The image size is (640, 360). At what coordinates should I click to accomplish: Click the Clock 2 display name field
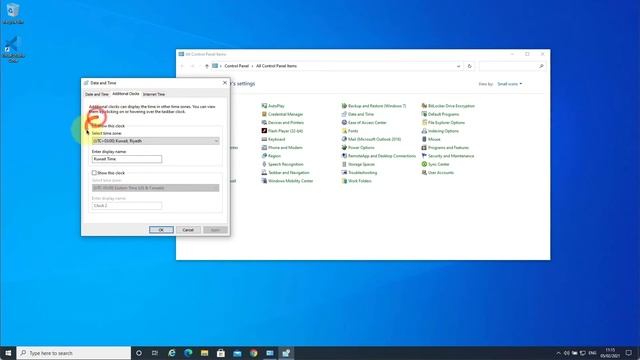(x=127, y=206)
